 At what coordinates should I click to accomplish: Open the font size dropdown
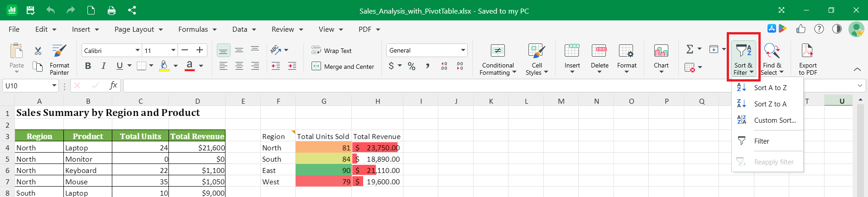(173, 50)
